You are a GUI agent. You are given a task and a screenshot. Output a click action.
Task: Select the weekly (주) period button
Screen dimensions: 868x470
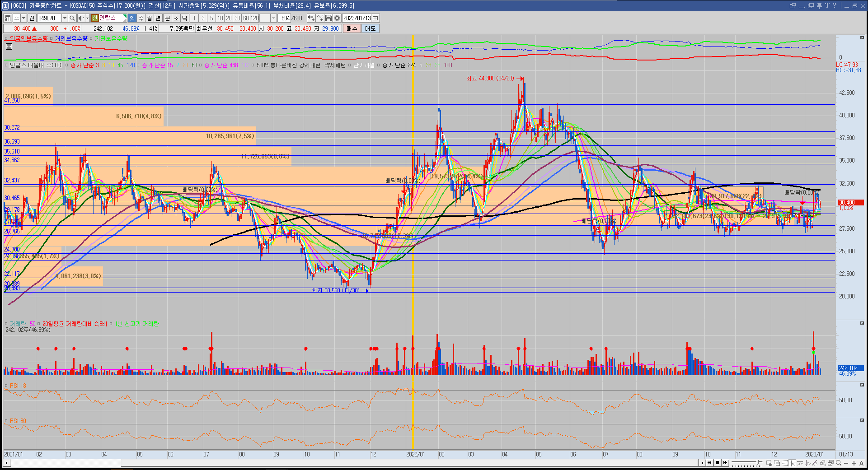(x=141, y=18)
